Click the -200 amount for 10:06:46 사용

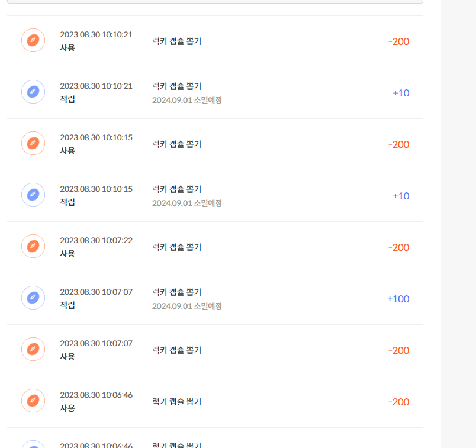pyautogui.click(x=398, y=402)
